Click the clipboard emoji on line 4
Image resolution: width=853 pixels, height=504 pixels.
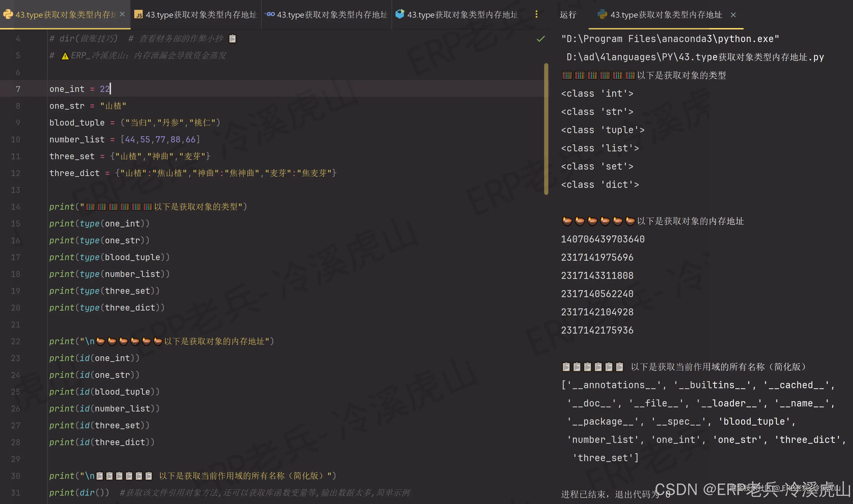pyautogui.click(x=232, y=39)
